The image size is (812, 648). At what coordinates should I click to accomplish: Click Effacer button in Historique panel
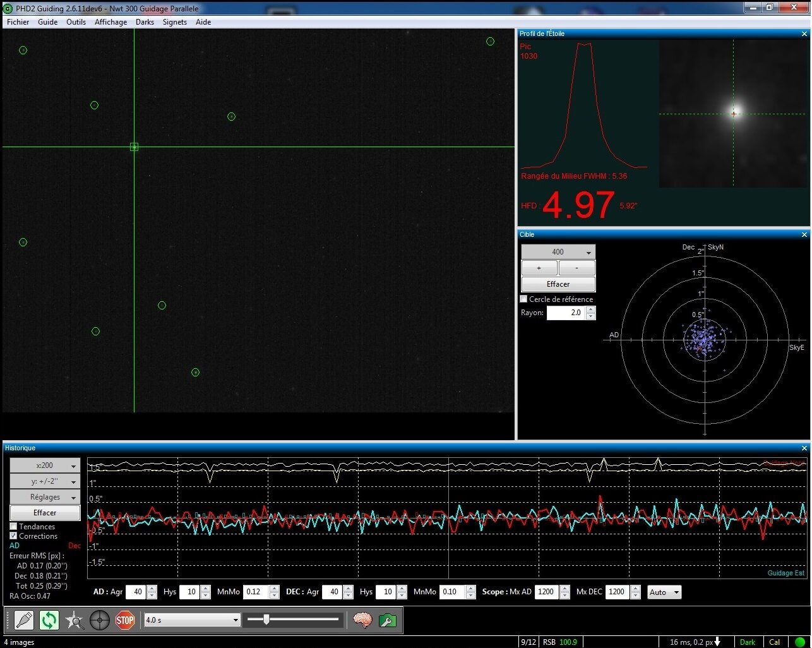point(45,513)
